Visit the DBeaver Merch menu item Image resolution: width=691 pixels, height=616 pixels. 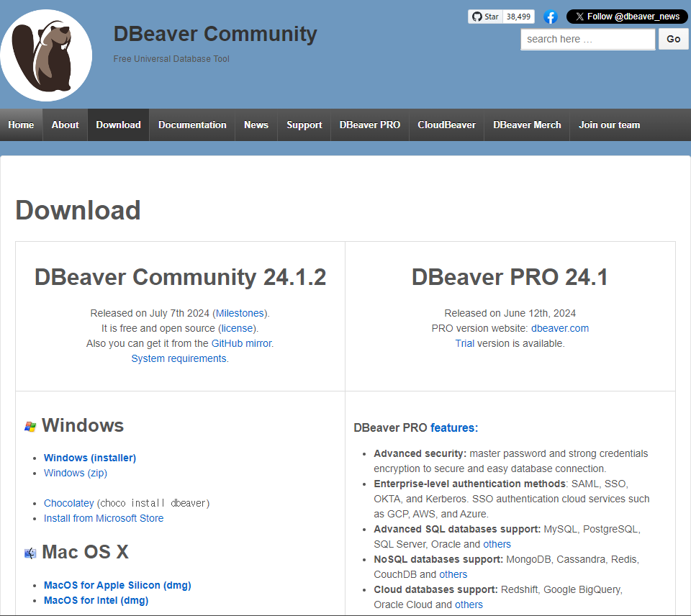[527, 125]
